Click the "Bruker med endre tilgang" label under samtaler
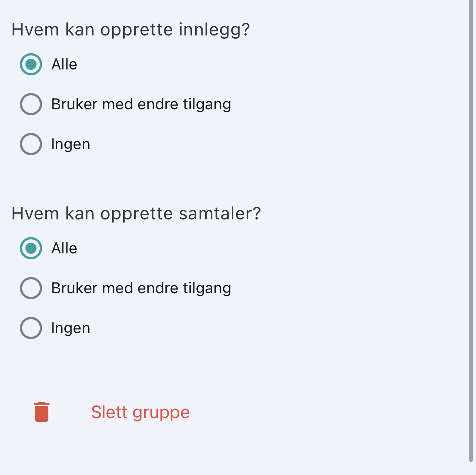 (x=141, y=288)
